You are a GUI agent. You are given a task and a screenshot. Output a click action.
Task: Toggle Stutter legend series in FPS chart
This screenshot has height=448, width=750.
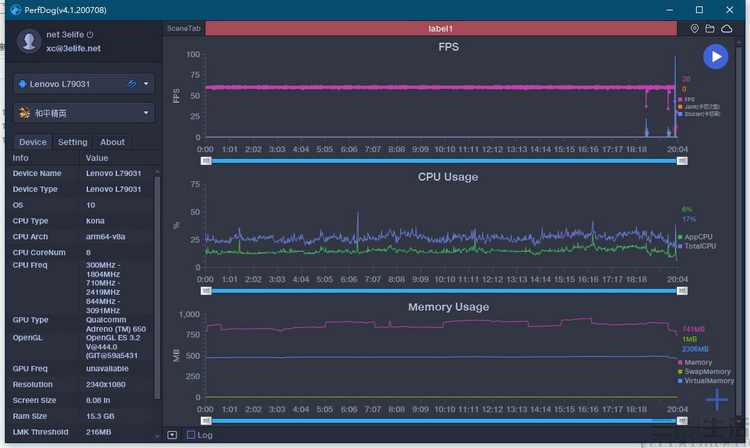(x=699, y=114)
